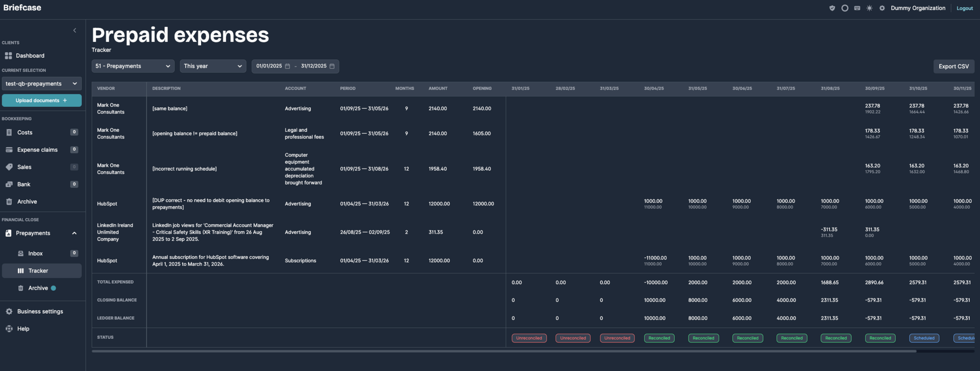Viewport: 980px width, 371px height.
Task: Click the circle status icon in header
Action: (x=845, y=8)
